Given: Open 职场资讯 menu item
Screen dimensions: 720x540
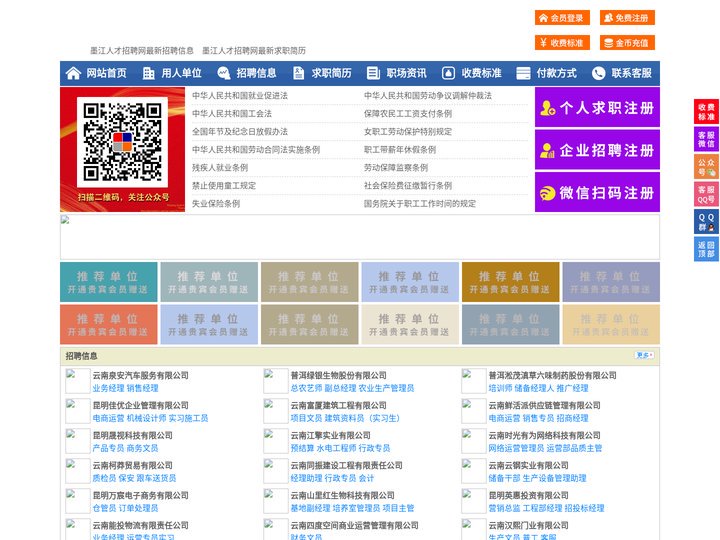Looking at the screenshot, I should coord(406,73).
